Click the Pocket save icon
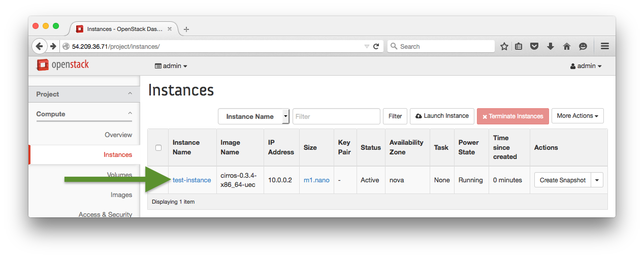This screenshot has height=258, width=644. pos(534,46)
